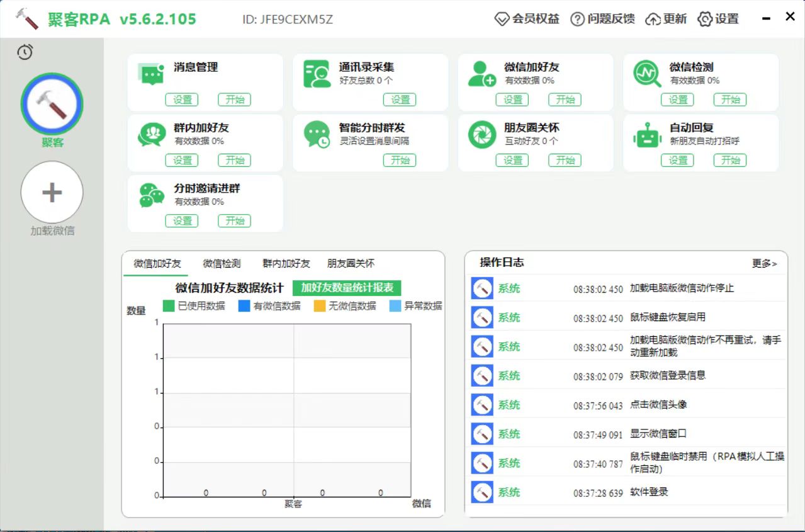Image resolution: width=805 pixels, height=532 pixels.
Task: Click the 微信加好友 add-person icon
Action: 482,74
